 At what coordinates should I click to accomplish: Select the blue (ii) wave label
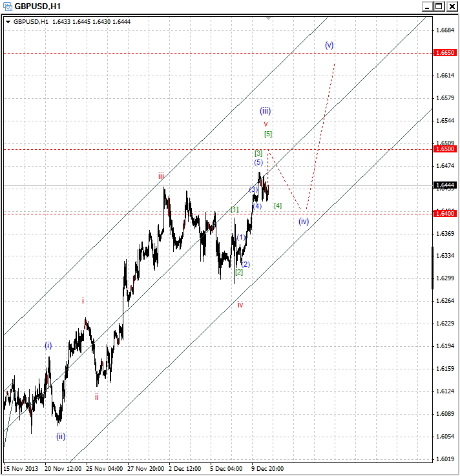pyautogui.click(x=61, y=437)
